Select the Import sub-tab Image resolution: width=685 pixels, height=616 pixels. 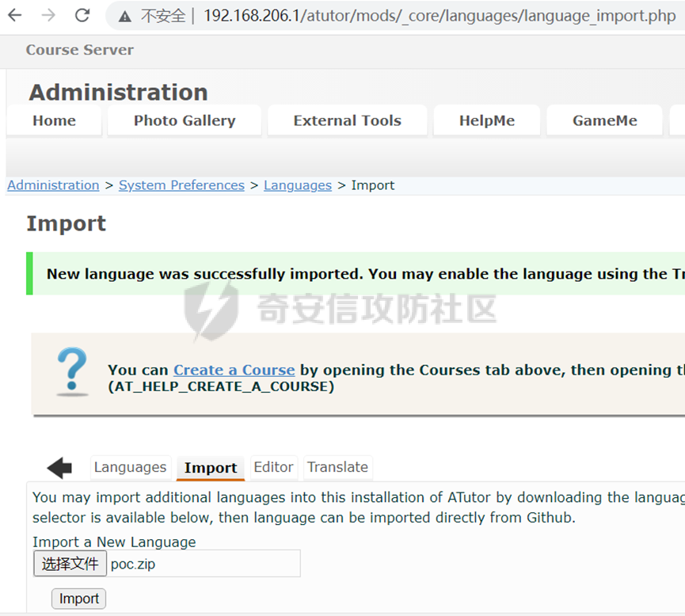point(211,468)
